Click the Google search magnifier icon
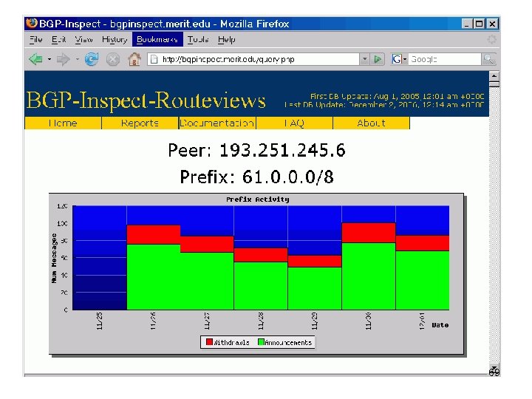 tap(488, 59)
